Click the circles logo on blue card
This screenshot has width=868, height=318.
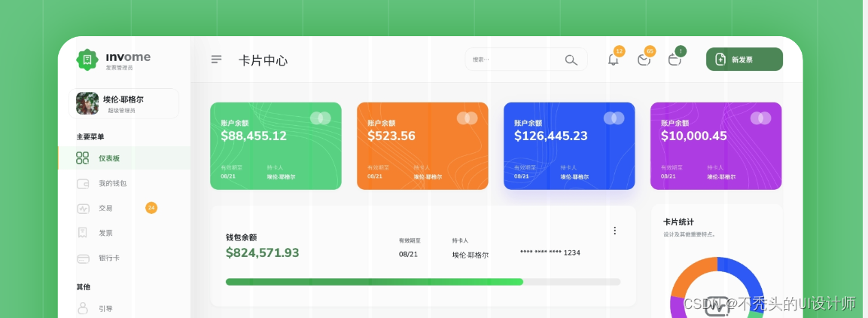click(614, 118)
